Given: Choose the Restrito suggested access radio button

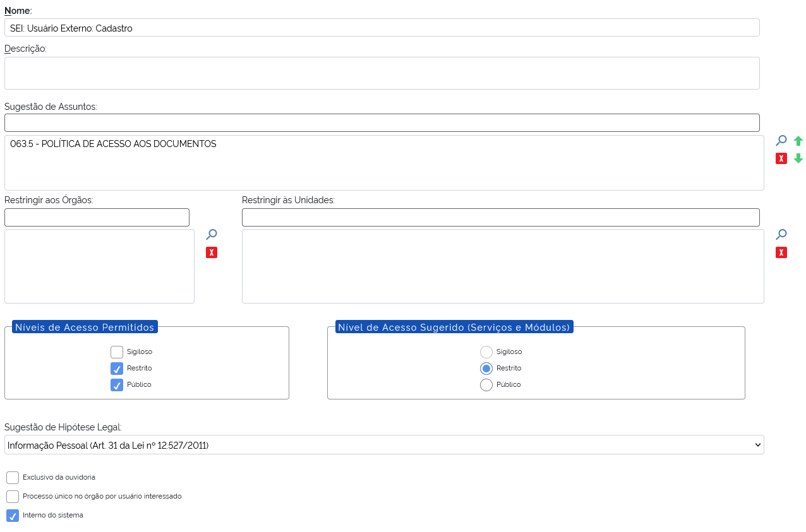Looking at the screenshot, I should point(486,368).
